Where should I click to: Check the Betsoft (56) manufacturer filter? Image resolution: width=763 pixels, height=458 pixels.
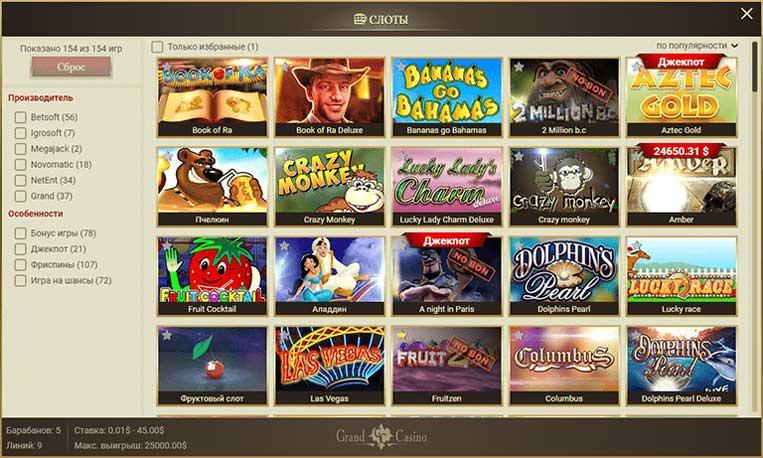[20, 117]
